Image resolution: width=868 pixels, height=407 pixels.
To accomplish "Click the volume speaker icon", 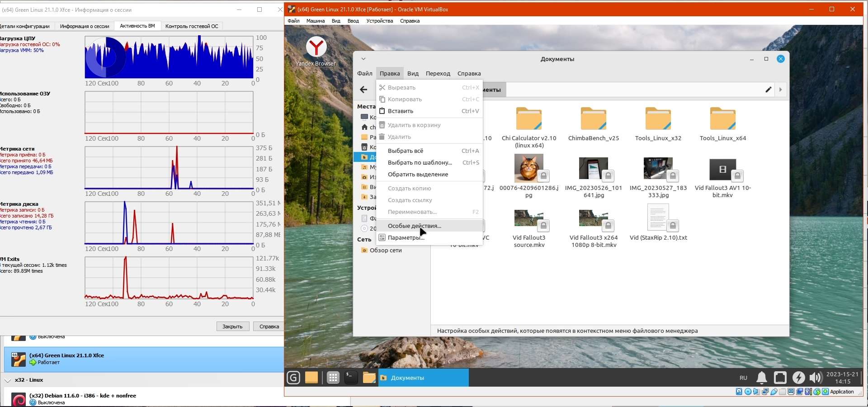I will coord(816,378).
